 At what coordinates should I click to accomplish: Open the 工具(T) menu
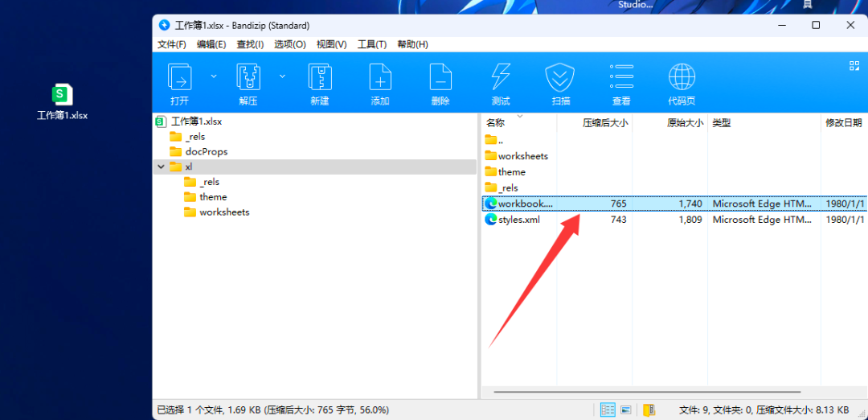coord(372,44)
